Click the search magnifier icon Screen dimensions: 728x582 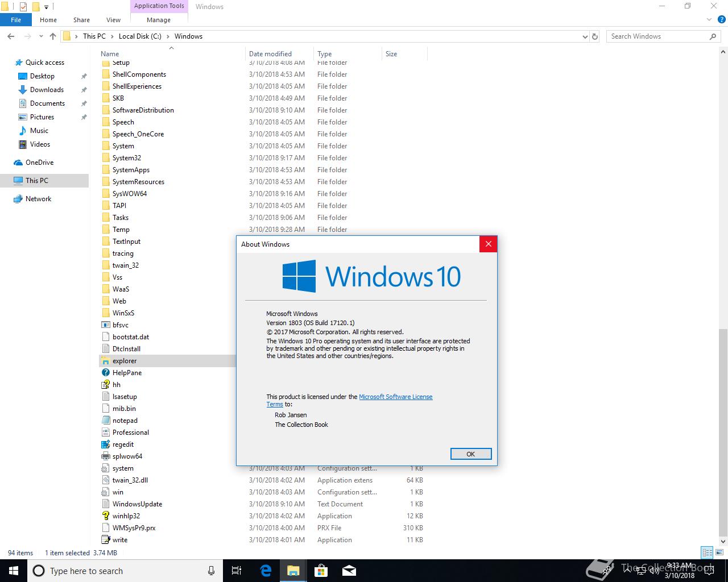713,36
